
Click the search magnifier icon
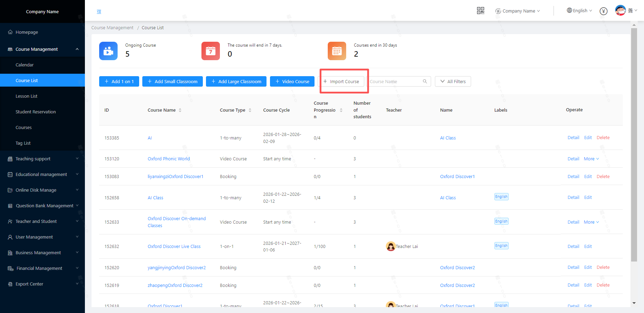coord(425,81)
